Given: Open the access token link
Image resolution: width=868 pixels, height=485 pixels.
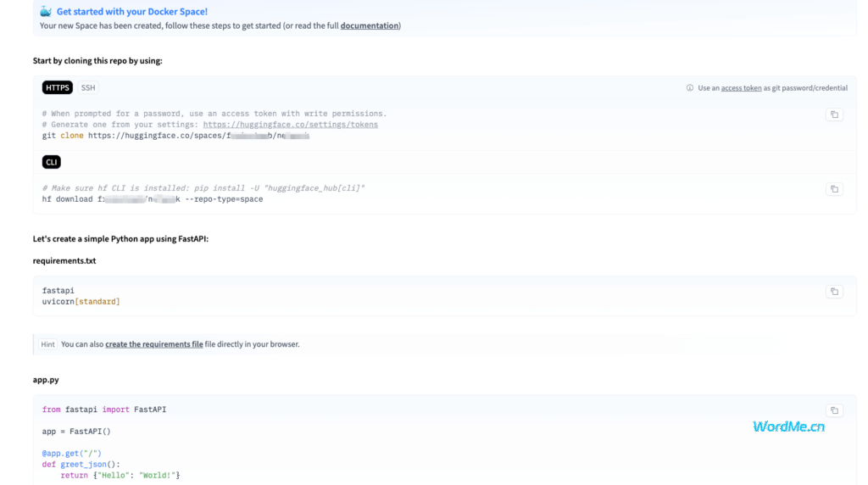Looking at the screenshot, I should pyautogui.click(x=741, y=88).
